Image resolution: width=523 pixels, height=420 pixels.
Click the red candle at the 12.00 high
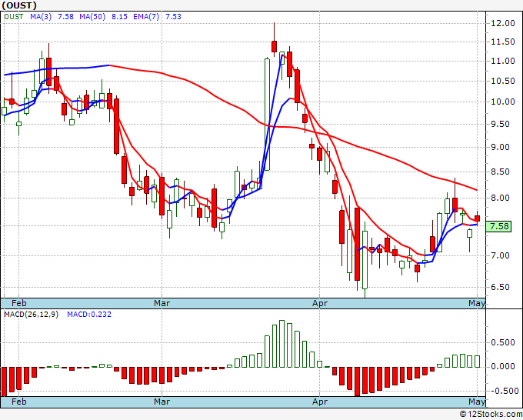[274, 46]
